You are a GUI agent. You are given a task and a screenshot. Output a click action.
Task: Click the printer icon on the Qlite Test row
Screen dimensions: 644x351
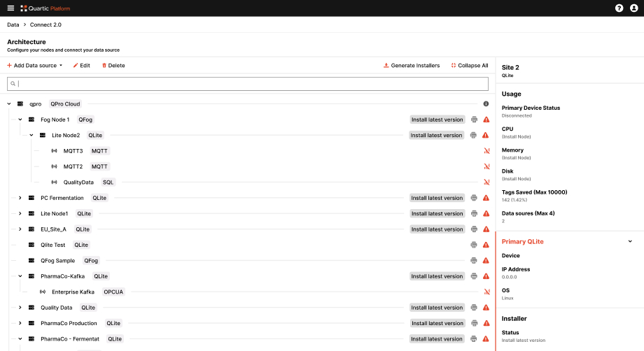474,245
